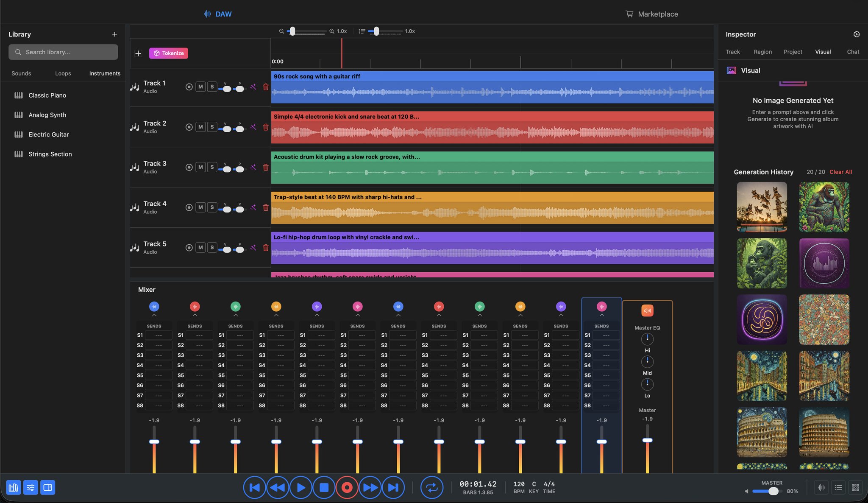Click Clear All in Generation History

pyautogui.click(x=840, y=172)
